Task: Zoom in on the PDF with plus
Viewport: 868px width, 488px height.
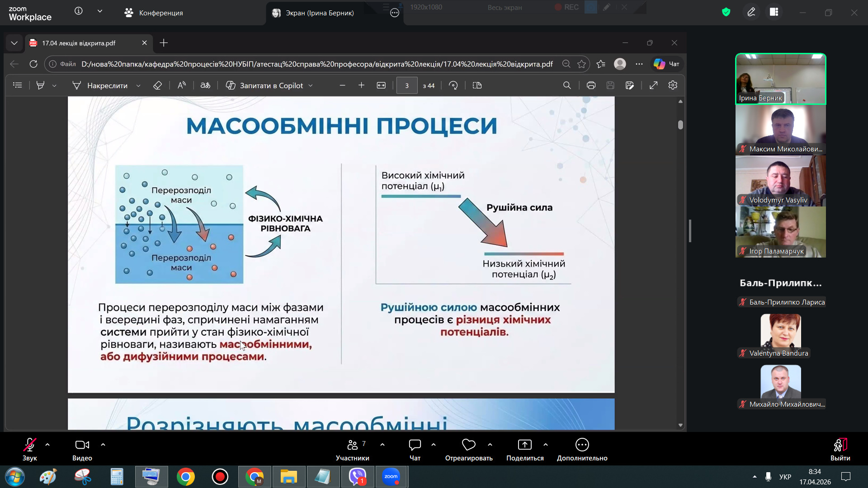Action: pos(361,85)
